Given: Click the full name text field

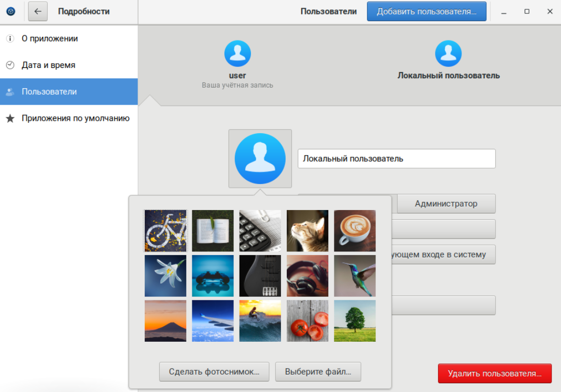Looking at the screenshot, I should coord(396,159).
